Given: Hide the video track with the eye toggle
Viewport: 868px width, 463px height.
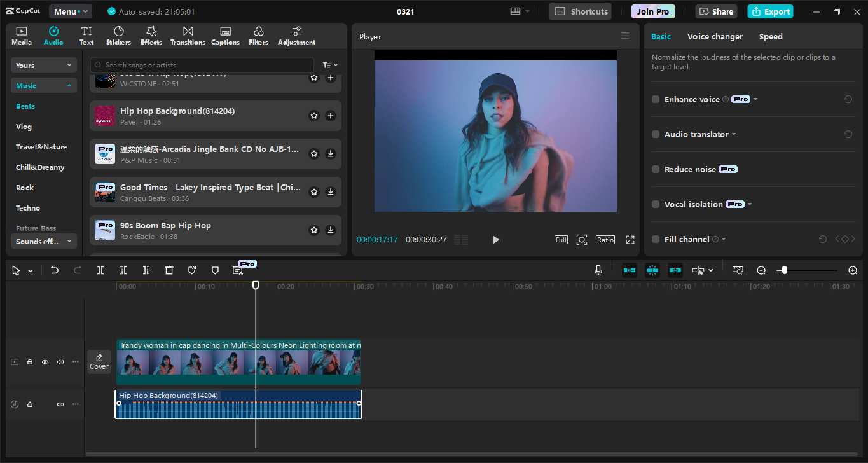Looking at the screenshot, I should [x=45, y=361].
